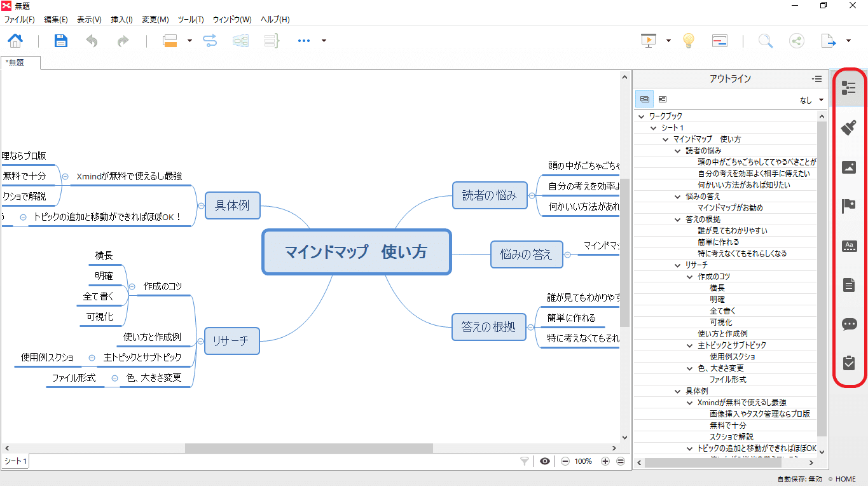Open the filter funnel in status bar
868x486 pixels.
tap(525, 461)
